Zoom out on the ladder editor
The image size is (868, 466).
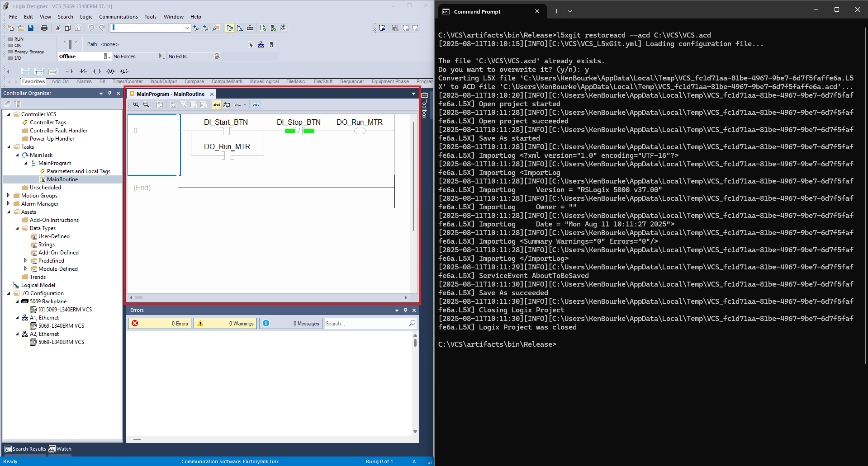point(146,104)
